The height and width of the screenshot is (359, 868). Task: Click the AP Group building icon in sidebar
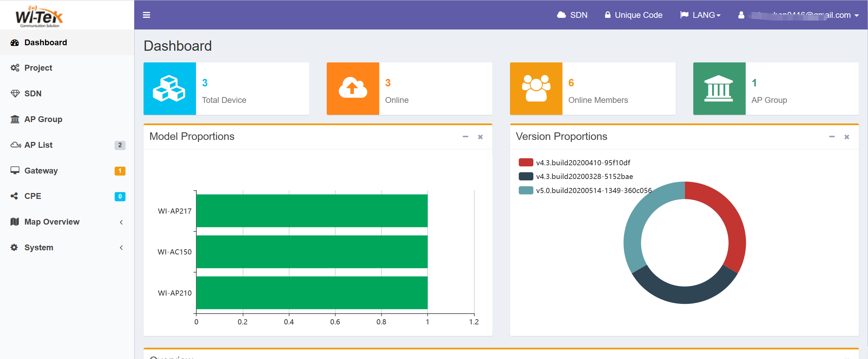click(x=15, y=119)
